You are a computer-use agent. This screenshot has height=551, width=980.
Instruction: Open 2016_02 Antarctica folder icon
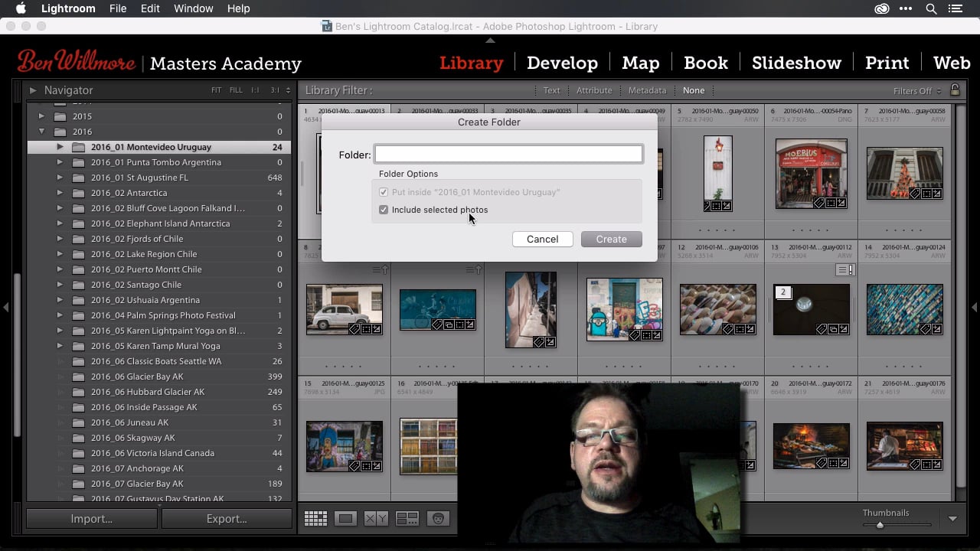point(78,193)
